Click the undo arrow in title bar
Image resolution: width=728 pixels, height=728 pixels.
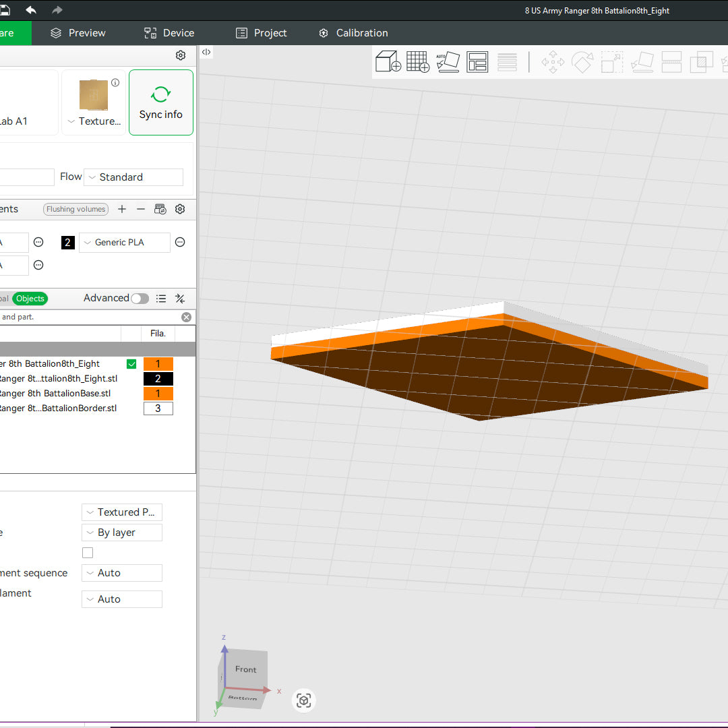point(31,9)
